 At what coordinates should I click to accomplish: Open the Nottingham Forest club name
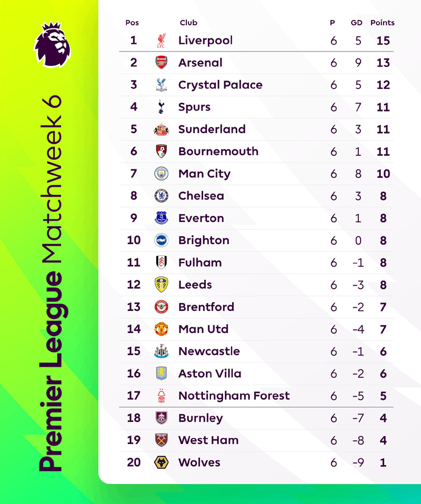(234, 396)
